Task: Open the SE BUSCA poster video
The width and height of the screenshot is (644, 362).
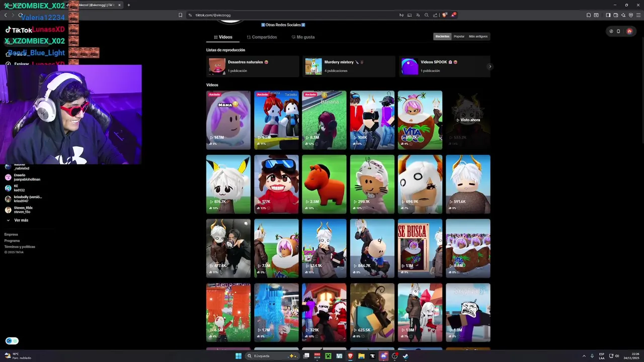Action: click(420, 248)
